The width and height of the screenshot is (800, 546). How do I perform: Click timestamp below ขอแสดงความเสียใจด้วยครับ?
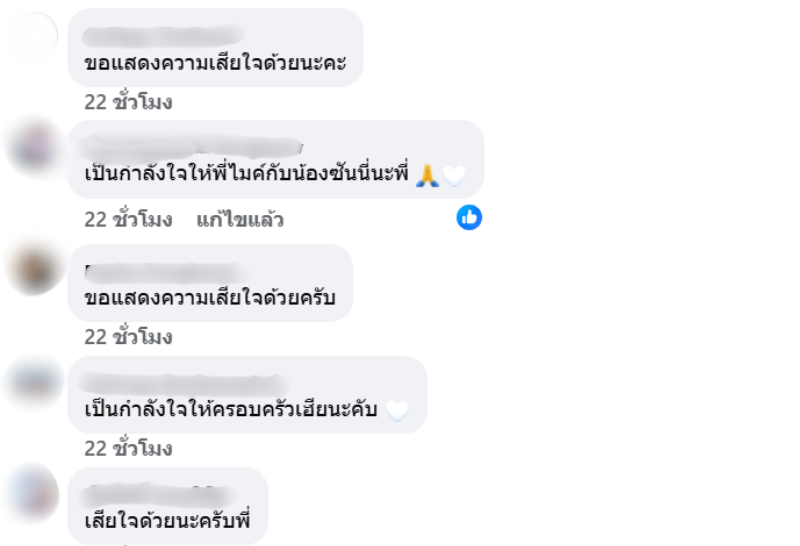(128, 337)
